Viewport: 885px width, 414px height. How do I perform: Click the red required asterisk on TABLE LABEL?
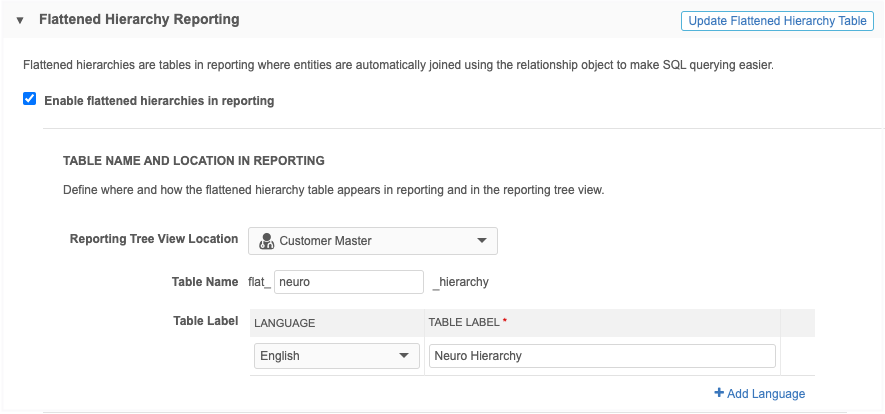click(x=504, y=322)
